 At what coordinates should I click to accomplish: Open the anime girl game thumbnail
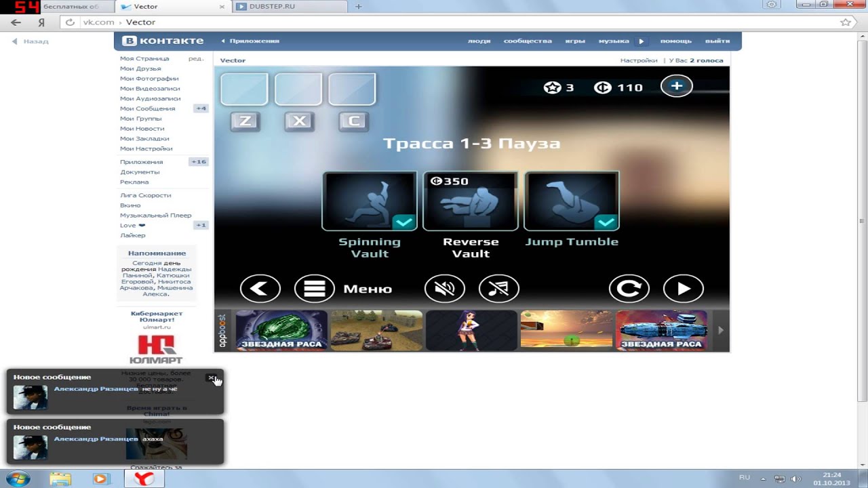[471, 331]
